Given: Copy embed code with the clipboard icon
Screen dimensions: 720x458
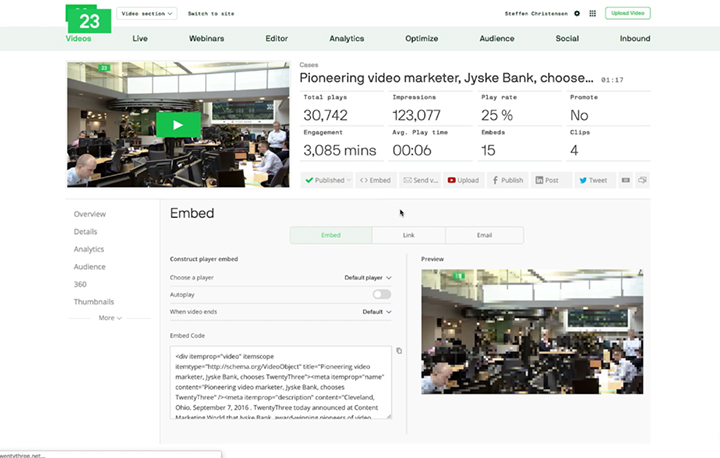Looking at the screenshot, I should tap(399, 351).
